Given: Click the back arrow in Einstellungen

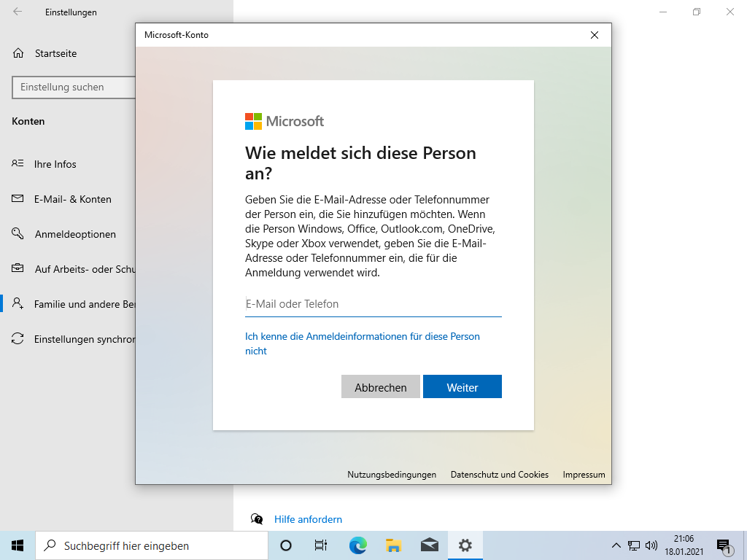Looking at the screenshot, I should click(18, 12).
